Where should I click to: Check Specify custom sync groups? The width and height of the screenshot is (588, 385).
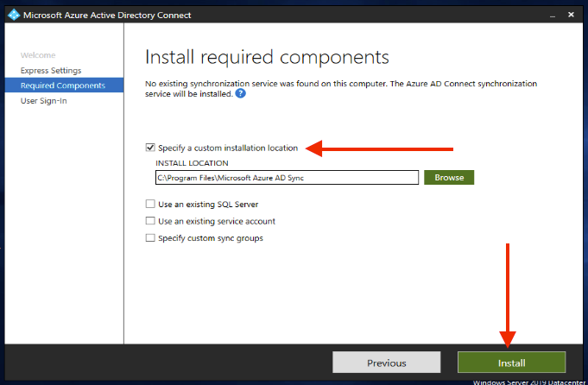(150, 237)
